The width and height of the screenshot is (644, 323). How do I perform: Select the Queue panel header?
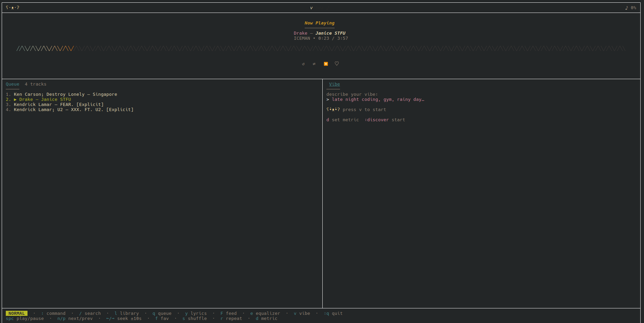tap(13, 84)
